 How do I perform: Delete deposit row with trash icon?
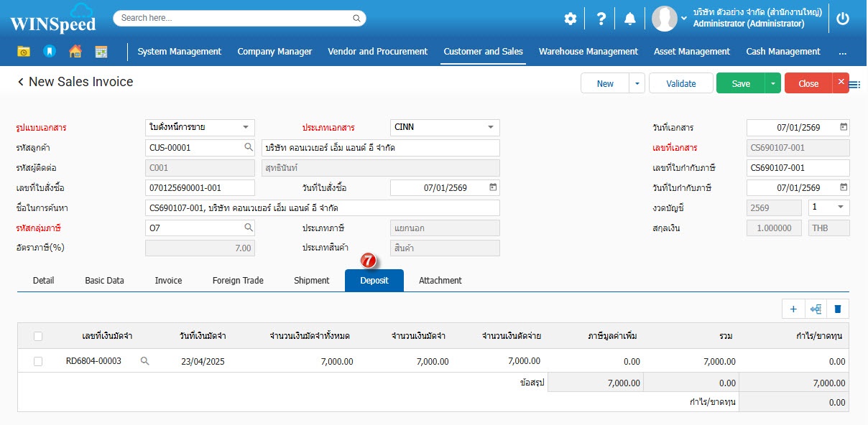(837, 309)
